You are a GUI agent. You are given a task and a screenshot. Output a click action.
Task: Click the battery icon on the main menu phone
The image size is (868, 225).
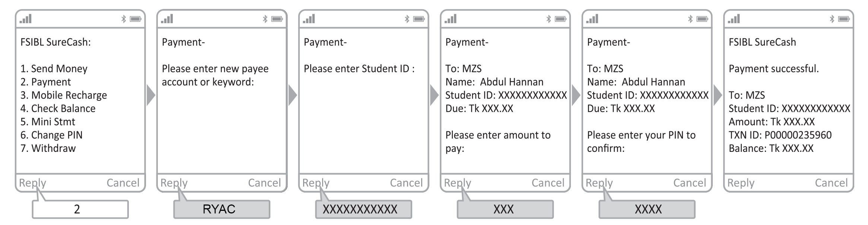click(x=136, y=19)
